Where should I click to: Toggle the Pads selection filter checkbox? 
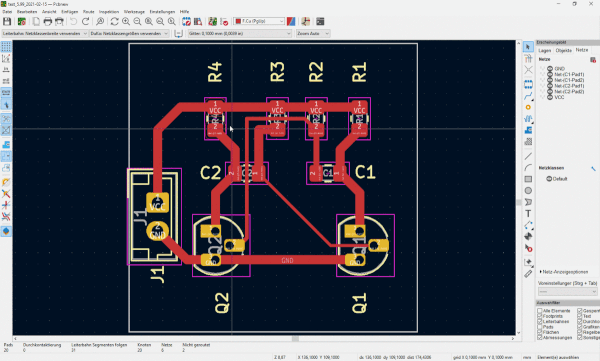tap(540, 327)
